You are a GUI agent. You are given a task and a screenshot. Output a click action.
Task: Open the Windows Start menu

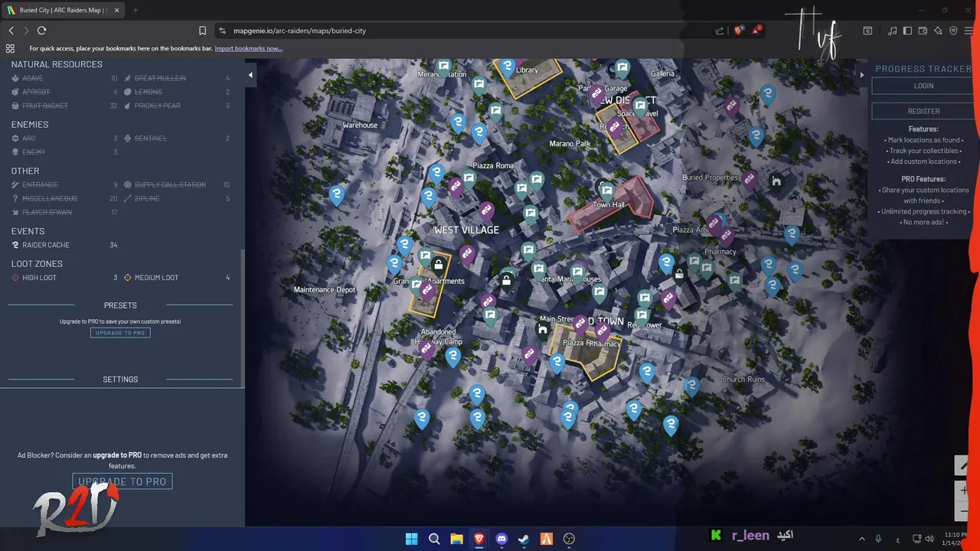pos(411,539)
